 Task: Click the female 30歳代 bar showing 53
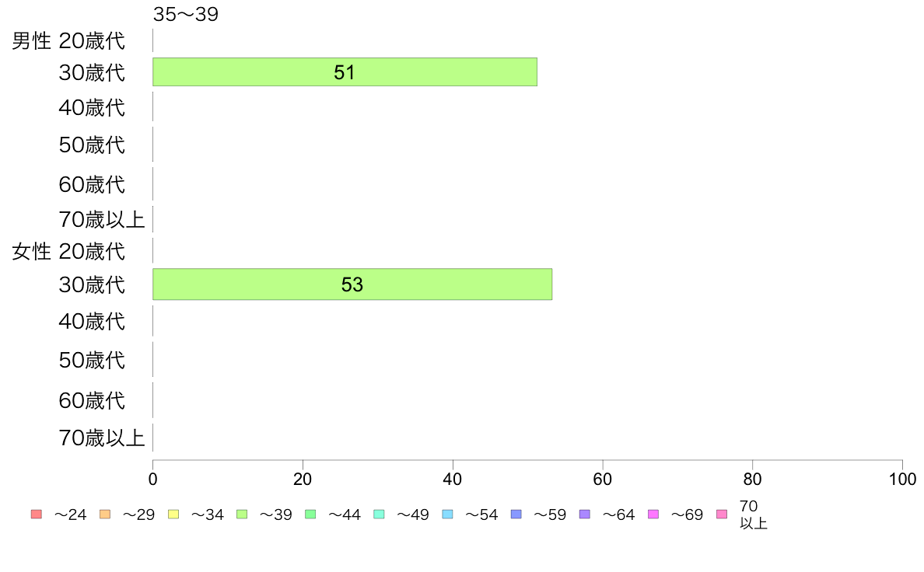click(x=352, y=284)
